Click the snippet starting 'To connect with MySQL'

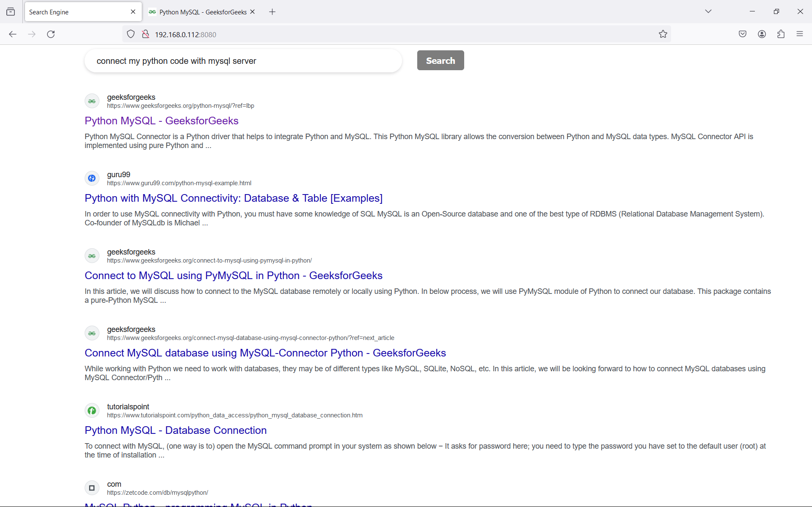(425, 451)
